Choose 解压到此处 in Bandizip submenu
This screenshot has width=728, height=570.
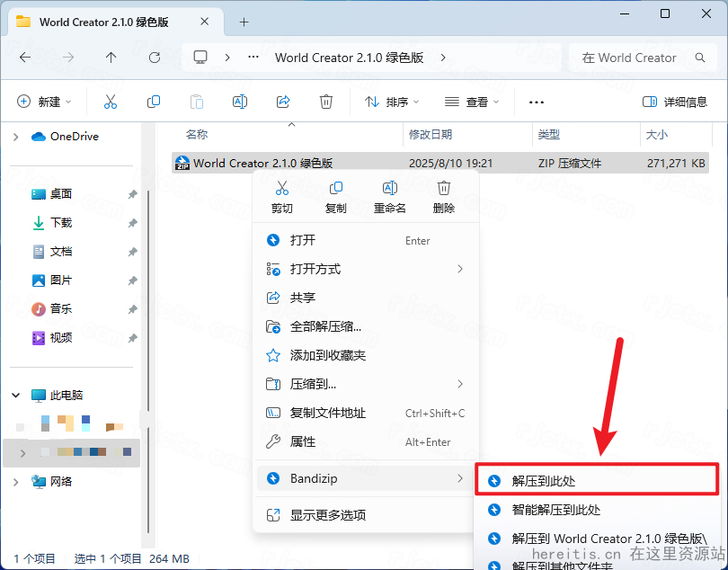click(597, 480)
